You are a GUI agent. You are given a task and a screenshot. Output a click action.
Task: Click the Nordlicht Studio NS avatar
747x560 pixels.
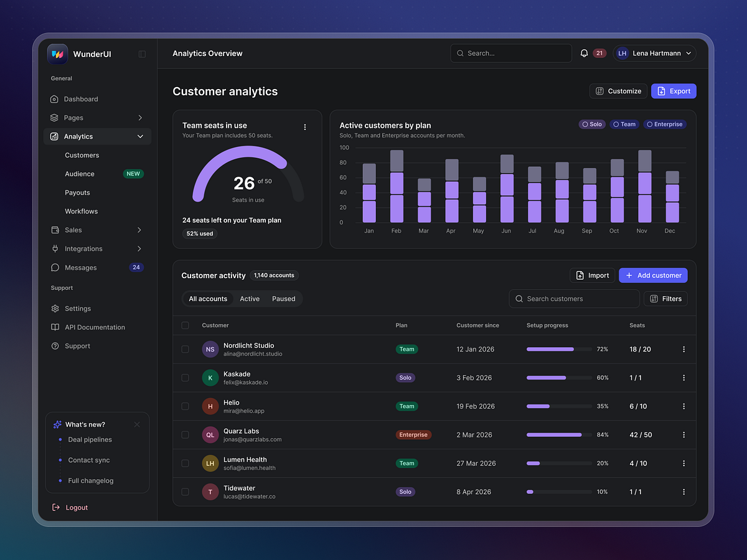[210, 349]
